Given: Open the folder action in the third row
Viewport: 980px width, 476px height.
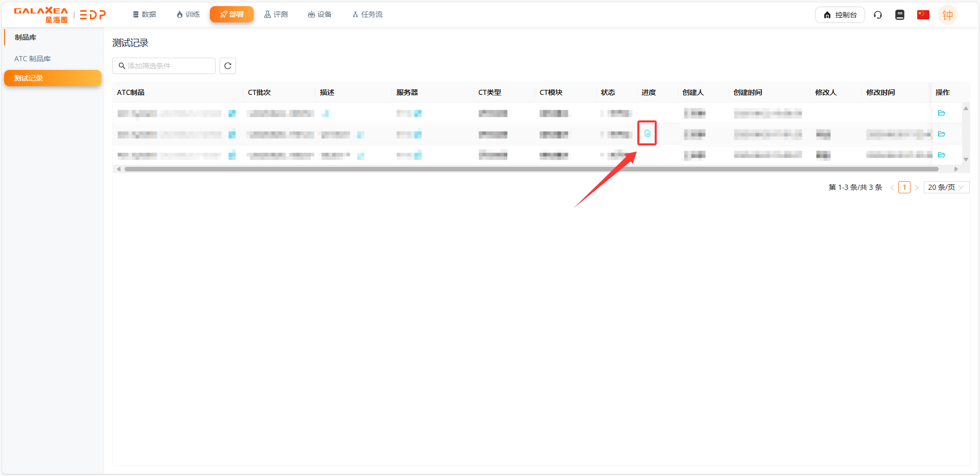Looking at the screenshot, I should pos(941,155).
